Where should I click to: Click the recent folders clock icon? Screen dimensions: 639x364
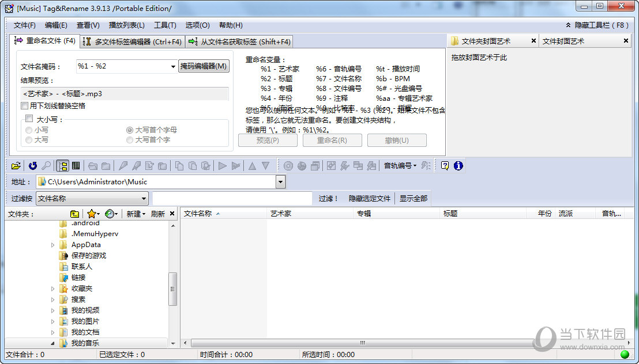(109, 214)
